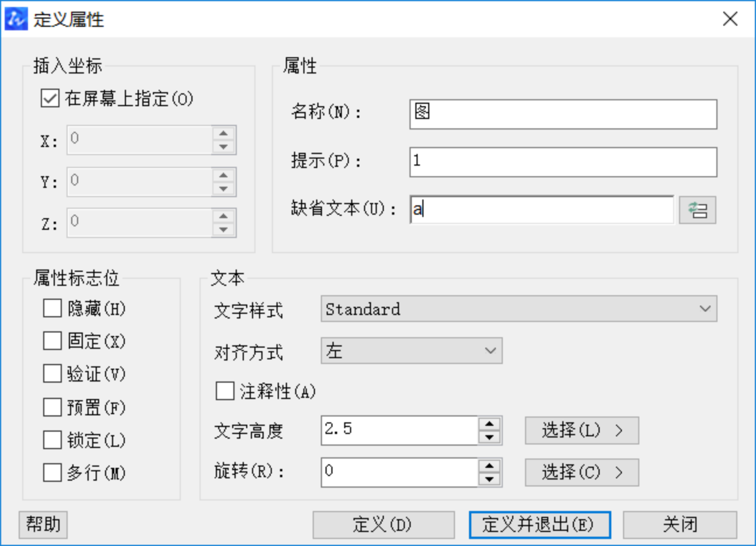Click the 选择(C) button for rotation

tap(582, 472)
